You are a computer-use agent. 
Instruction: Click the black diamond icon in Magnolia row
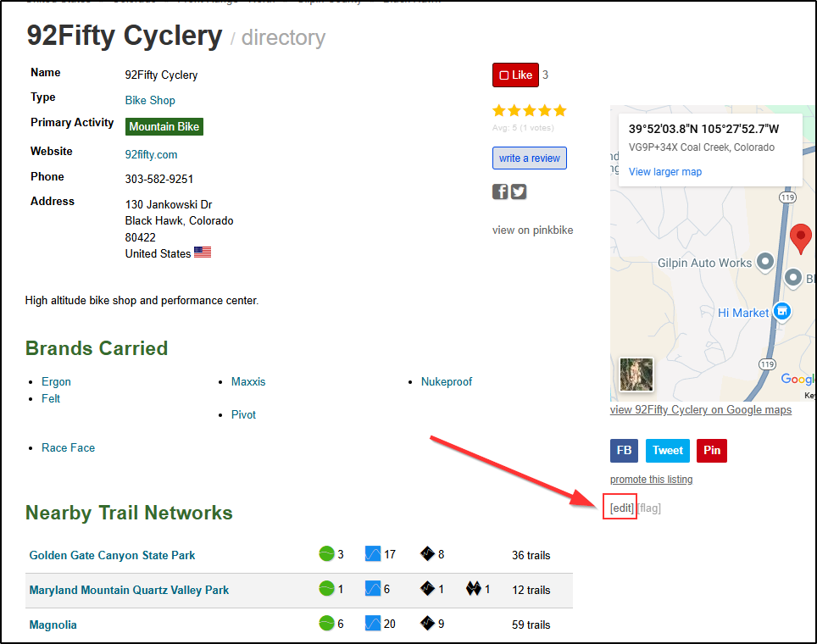tap(427, 623)
